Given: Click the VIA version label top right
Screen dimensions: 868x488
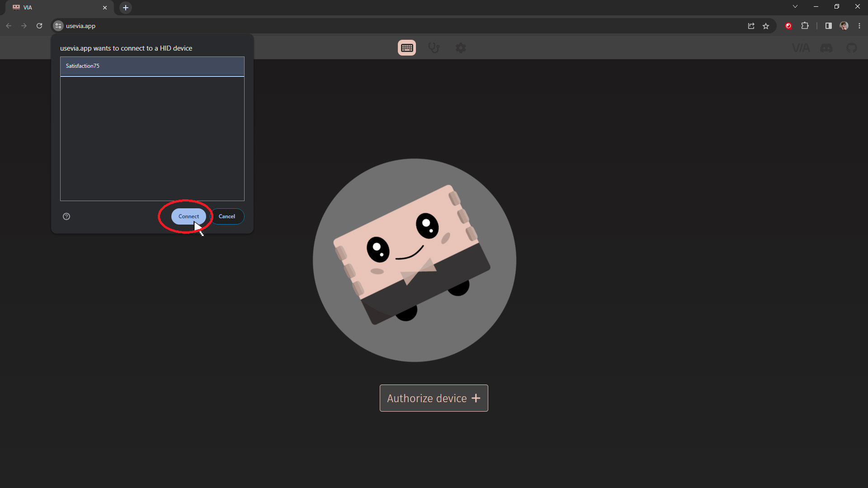Looking at the screenshot, I should 801,47.
